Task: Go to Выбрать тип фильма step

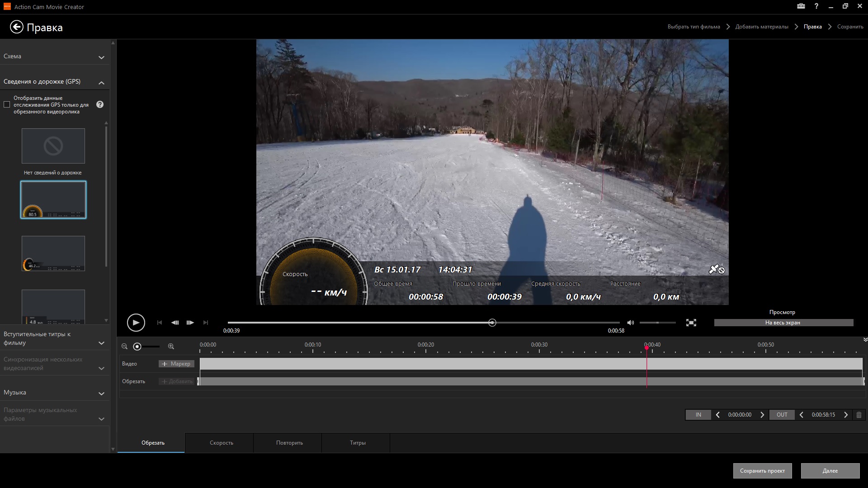Action: [693, 27]
